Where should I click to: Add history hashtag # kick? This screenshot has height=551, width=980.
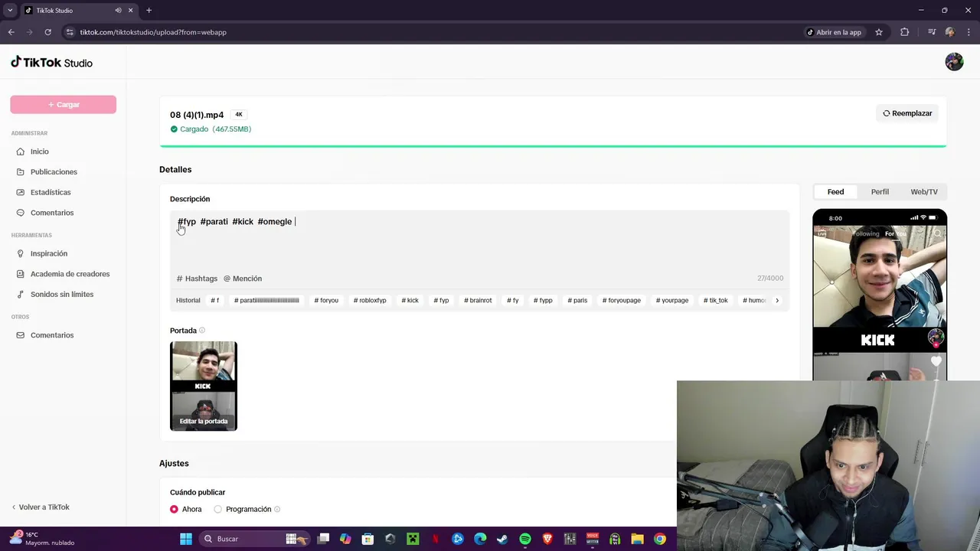click(x=410, y=301)
